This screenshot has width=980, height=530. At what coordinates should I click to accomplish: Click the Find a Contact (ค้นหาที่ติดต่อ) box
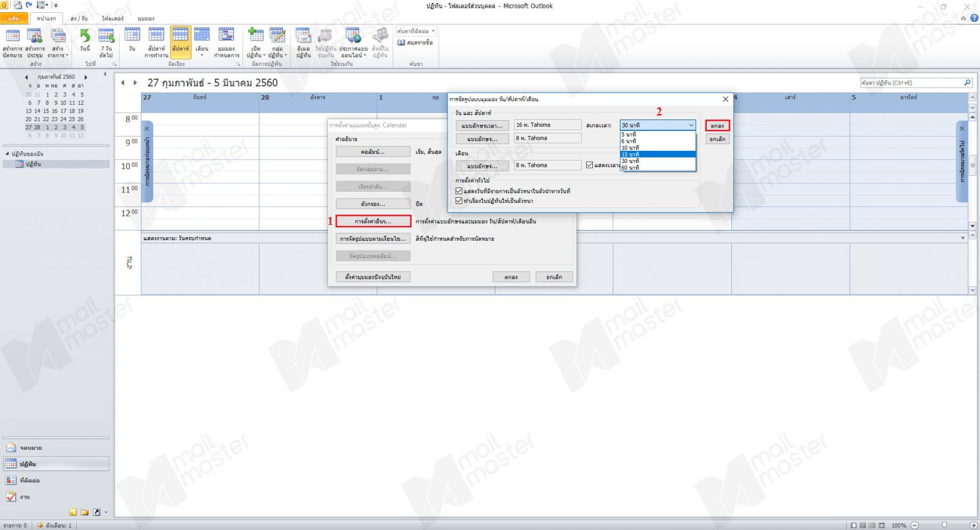coord(417,31)
